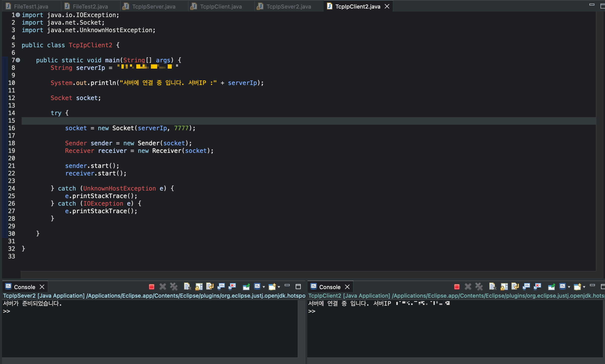Open the Display Selected Console dropdown (left console)
Image resolution: width=605 pixels, height=364 pixels.
click(264, 287)
